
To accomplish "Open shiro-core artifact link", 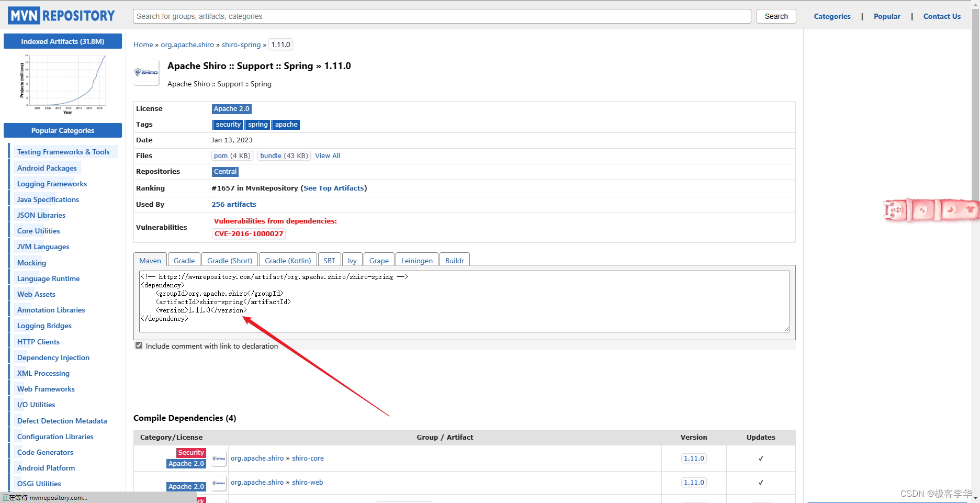I will coord(308,458).
